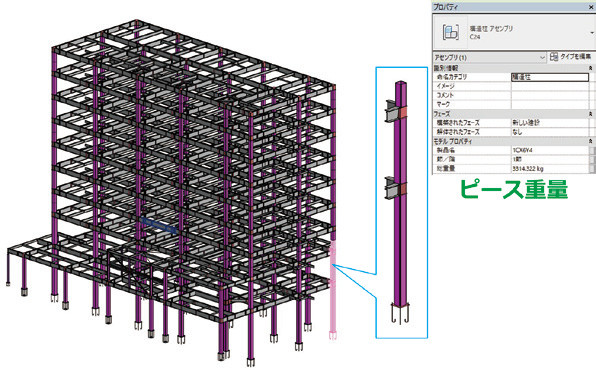The image size is (596, 370).
Task: Collapse the モデル プロパティ section
Action: pyautogui.click(x=590, y=141)
